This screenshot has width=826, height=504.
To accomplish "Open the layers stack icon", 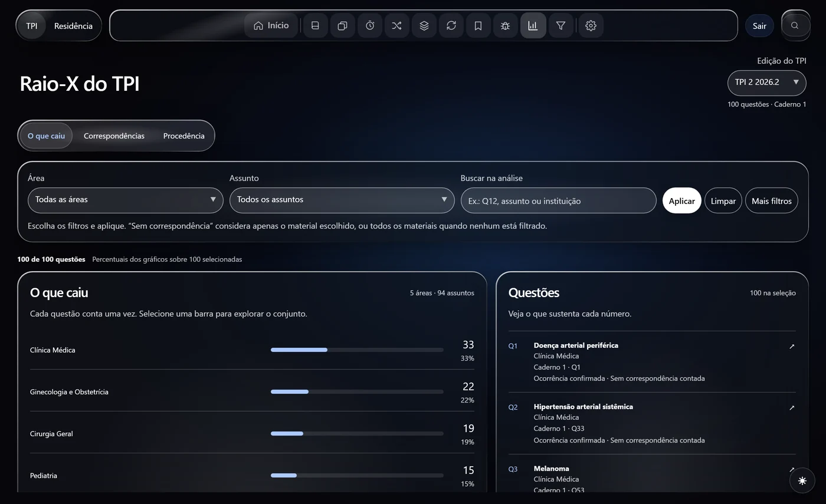I will point(424,25).
